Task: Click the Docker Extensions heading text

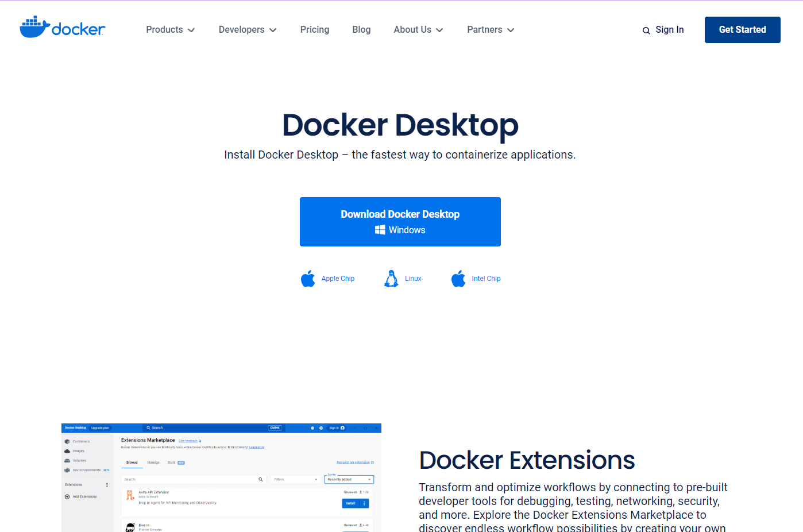Action: pos(527,460)
